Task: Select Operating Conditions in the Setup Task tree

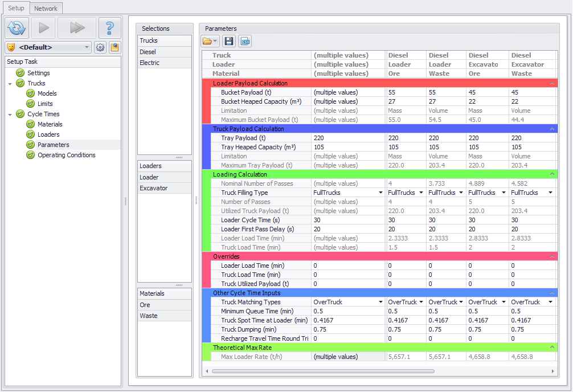Action: pos(66,155)
